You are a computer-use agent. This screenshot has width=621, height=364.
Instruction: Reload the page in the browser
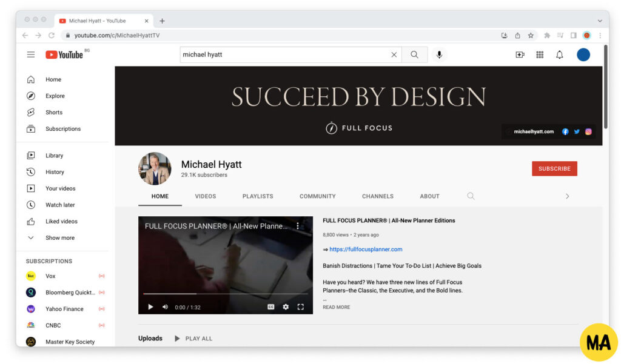point(52,35)
